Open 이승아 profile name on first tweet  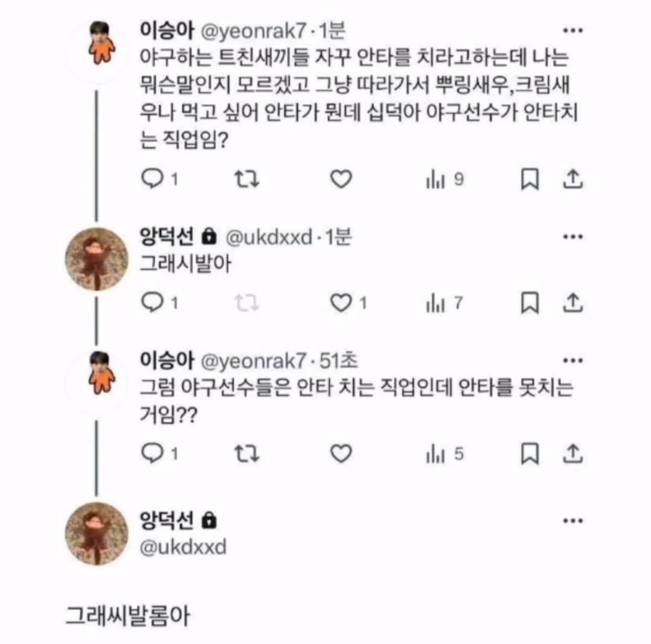coord(166,30)
